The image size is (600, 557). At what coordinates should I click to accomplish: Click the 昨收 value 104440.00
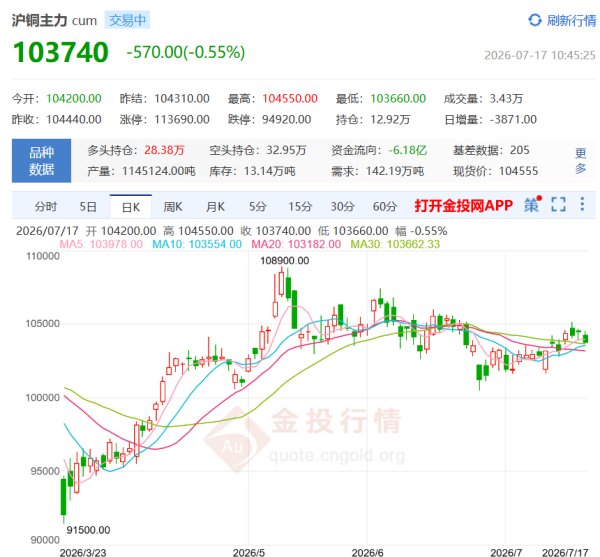point(74,120)
